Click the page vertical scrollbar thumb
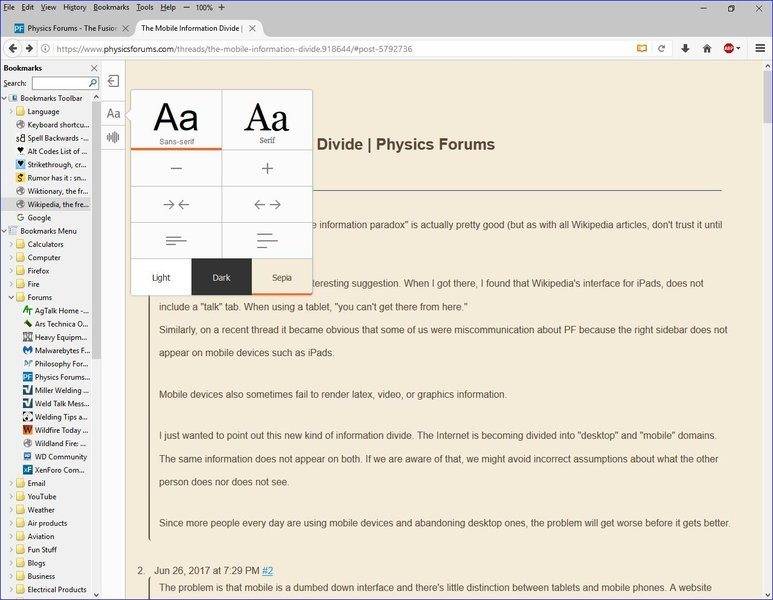The image size is (773, 600). [768, 97]
